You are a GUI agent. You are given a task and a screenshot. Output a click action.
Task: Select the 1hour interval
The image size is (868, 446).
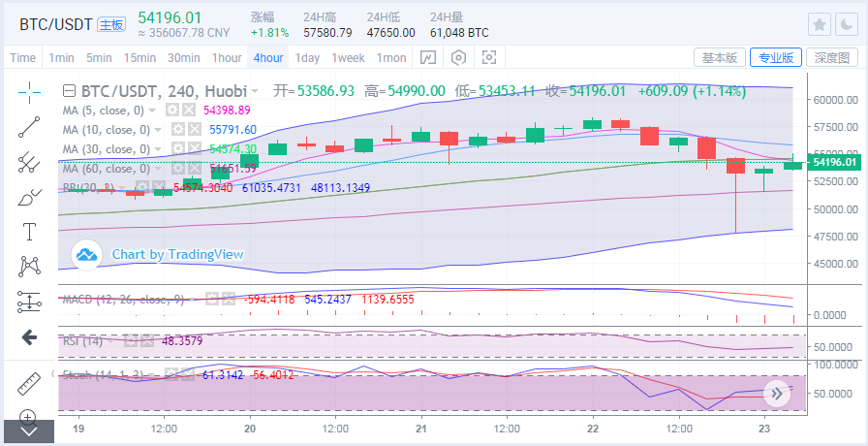point(227,57)
